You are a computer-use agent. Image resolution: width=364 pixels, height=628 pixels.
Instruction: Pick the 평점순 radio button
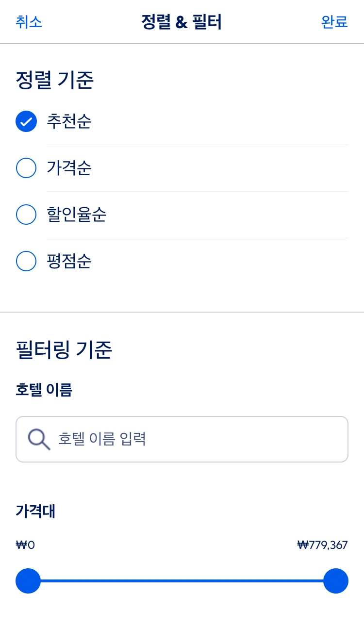(26, 261)
